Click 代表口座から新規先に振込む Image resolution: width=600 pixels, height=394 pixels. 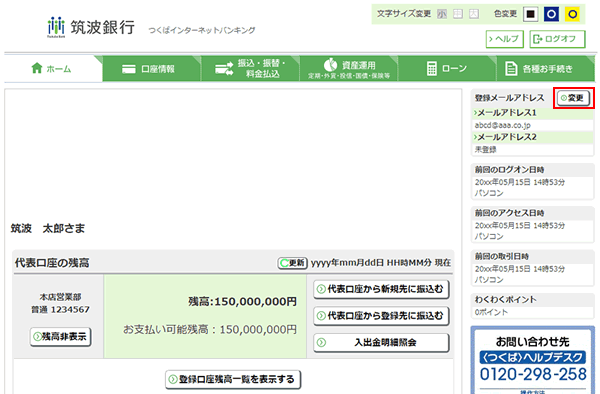coord(381,289)
